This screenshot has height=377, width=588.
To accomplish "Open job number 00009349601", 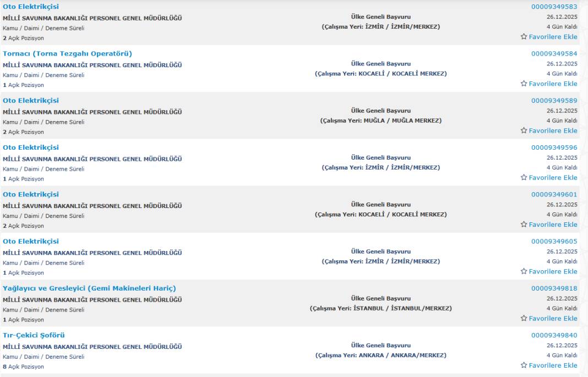I will pos(554,194).
